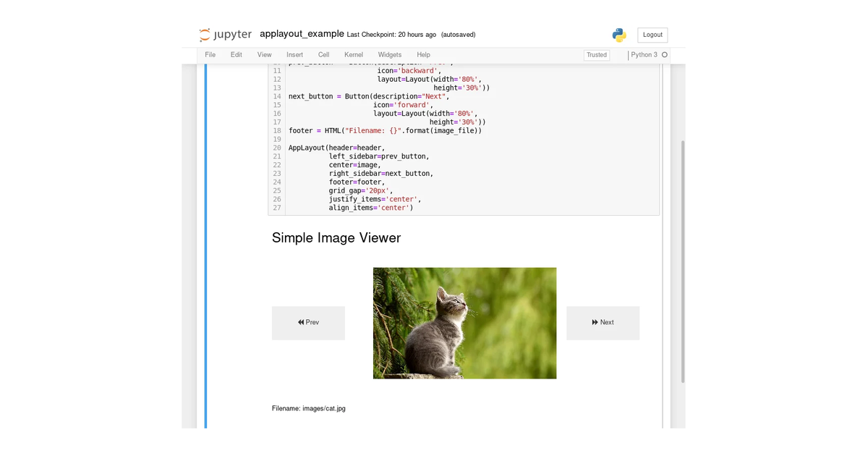Expand the Kernel menu
Viewport: 868px width, 456px height.
click(x=354, y=55)
